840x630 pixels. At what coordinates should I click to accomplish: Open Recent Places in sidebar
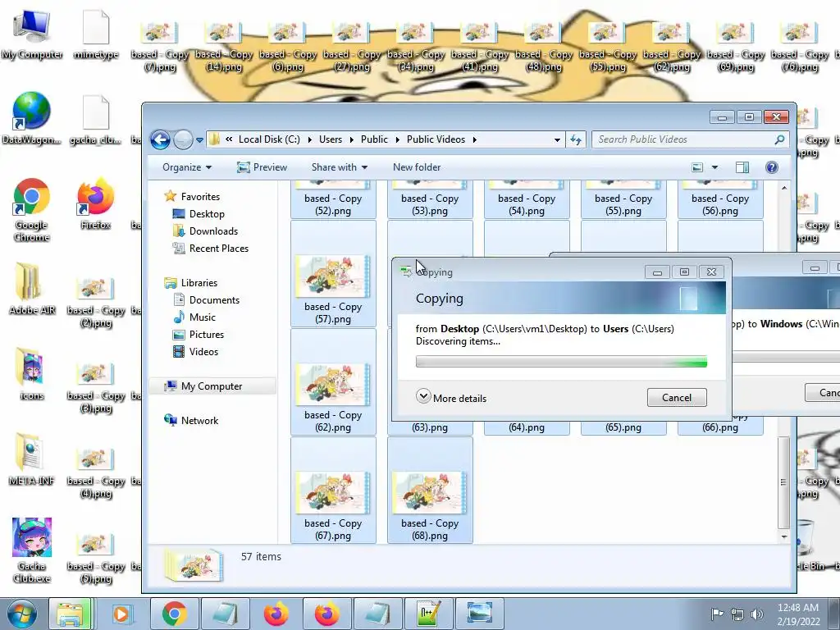pos(218,248)
